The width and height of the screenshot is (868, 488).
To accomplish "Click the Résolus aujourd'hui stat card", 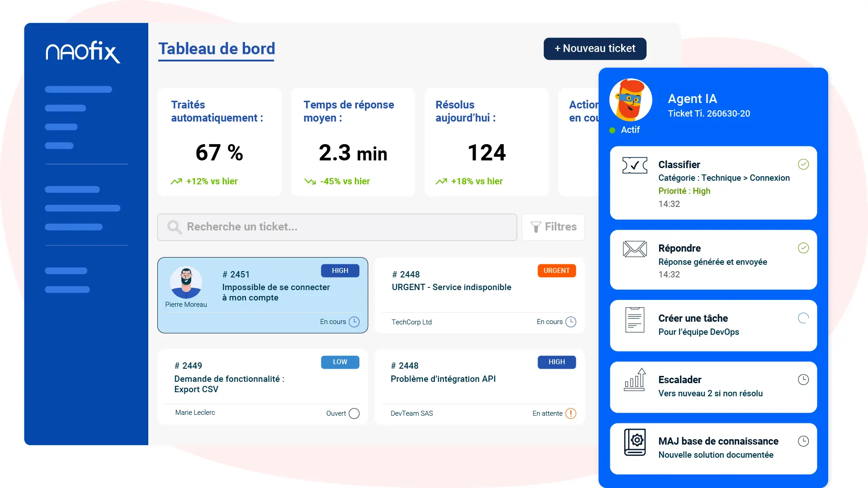I will [x=486, y=142].
